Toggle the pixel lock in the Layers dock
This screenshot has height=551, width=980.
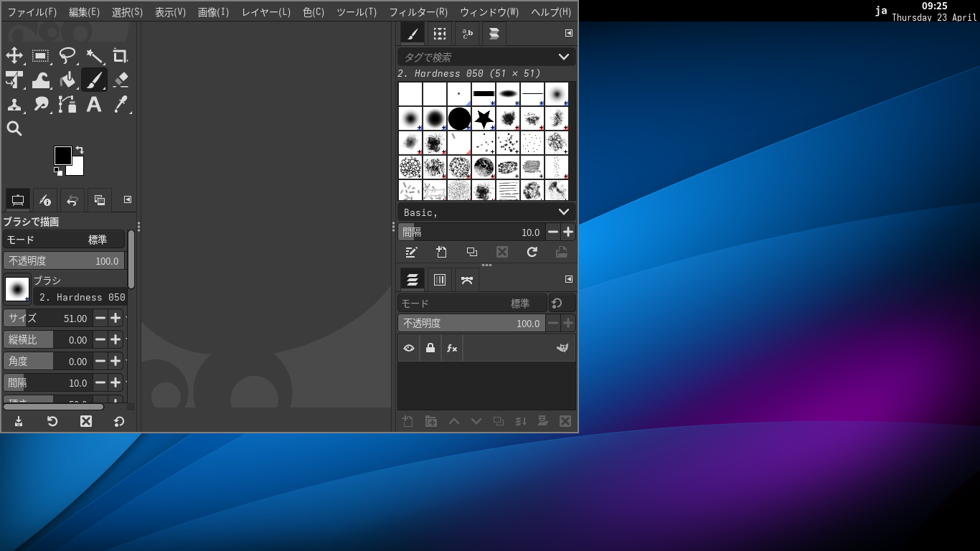(x=430, y=348)
